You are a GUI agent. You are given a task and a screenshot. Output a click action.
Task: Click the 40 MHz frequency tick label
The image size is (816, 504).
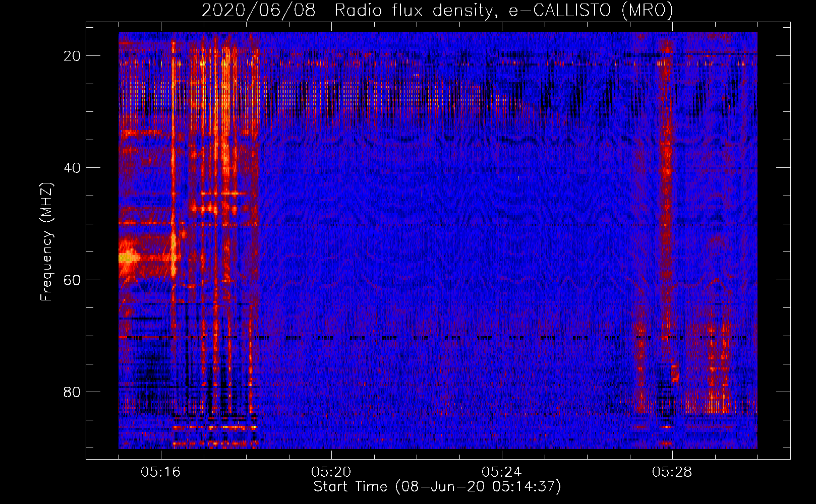pos(72,168)
